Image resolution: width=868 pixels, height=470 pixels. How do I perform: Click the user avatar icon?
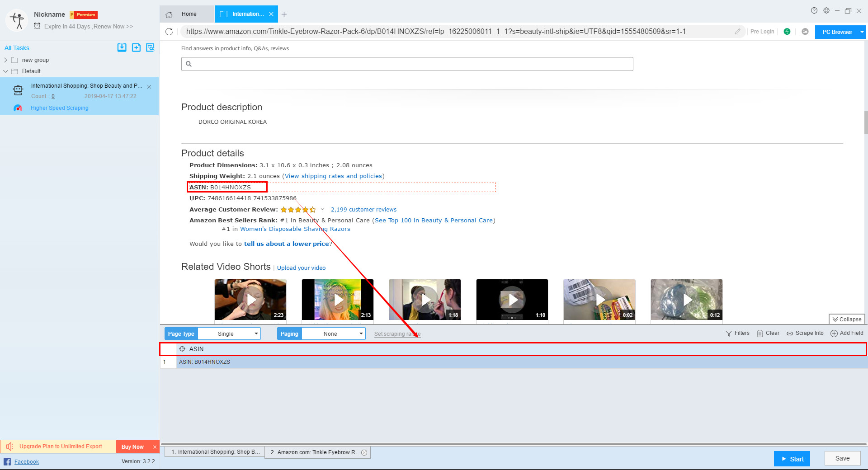[17, 20]
